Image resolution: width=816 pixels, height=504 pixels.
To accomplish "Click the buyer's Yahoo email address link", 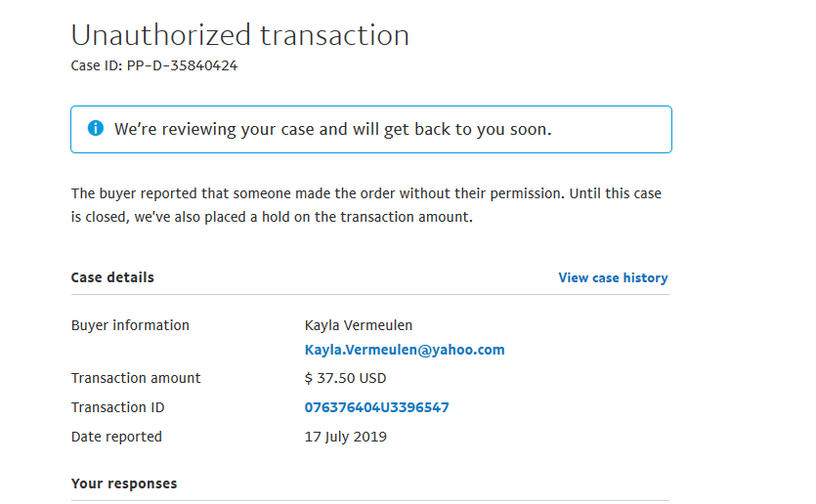I will pos(405,350).
